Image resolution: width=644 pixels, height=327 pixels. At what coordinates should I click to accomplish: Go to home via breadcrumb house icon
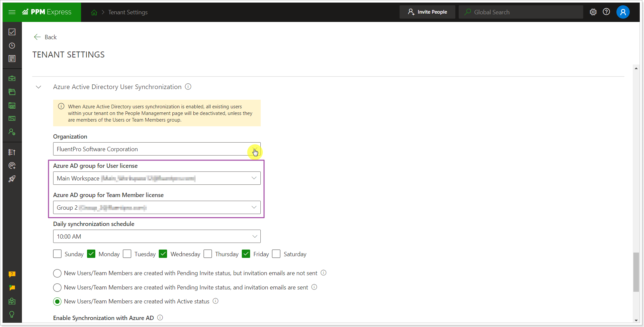[x=94, y=12]
